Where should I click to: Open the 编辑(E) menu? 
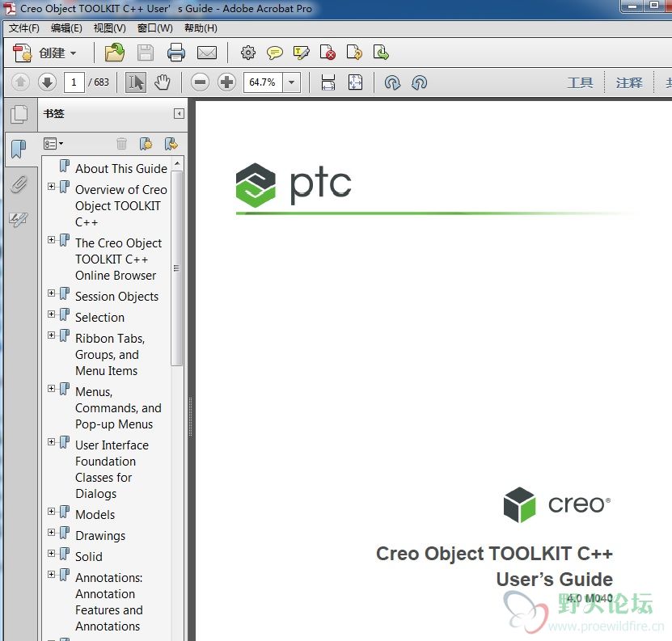point(66,28)
